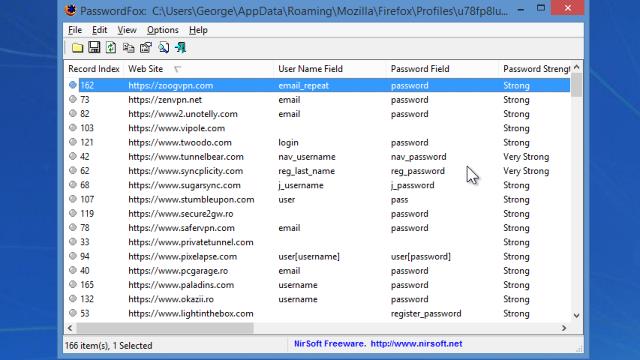The width and height of the screenshot is (640, 360).
Task: Sort by Web Site column header
Action: [x=198, y=69]
